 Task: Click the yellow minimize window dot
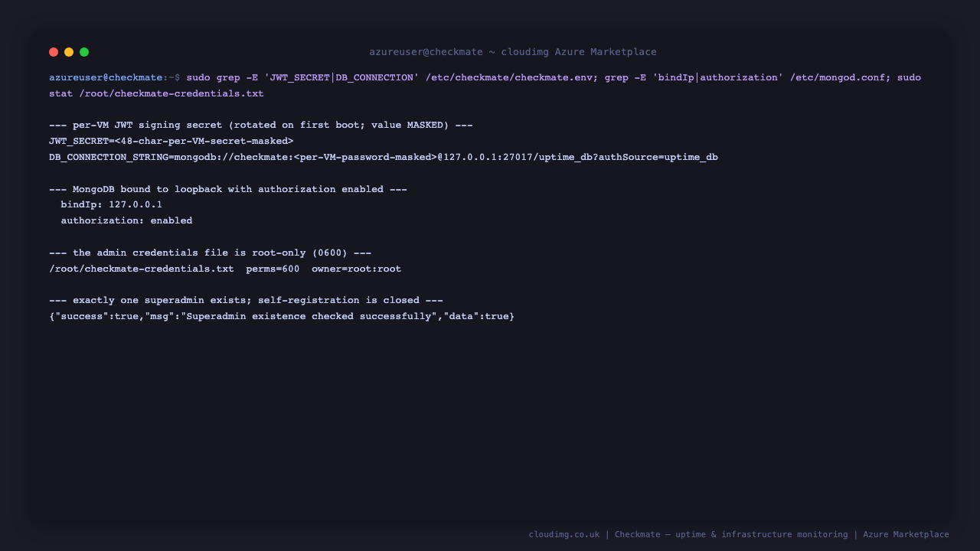pos(69,52)
